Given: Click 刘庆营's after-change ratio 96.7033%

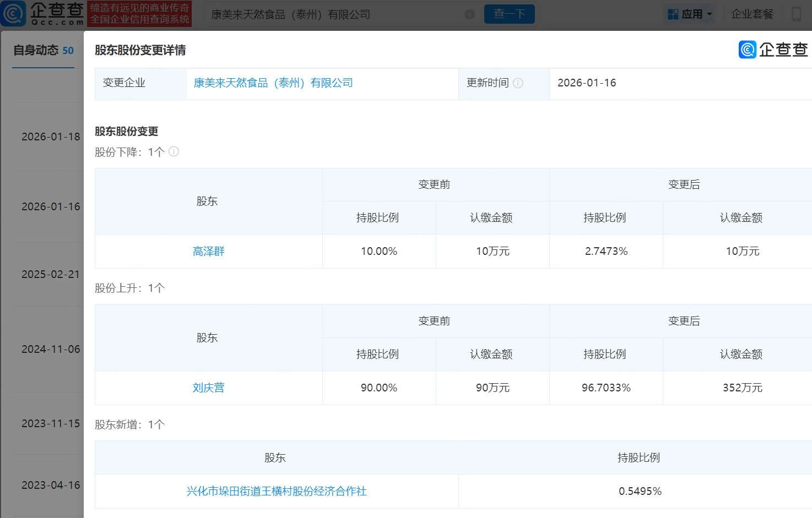Looking at the screenshot, I should coord(606,388).
